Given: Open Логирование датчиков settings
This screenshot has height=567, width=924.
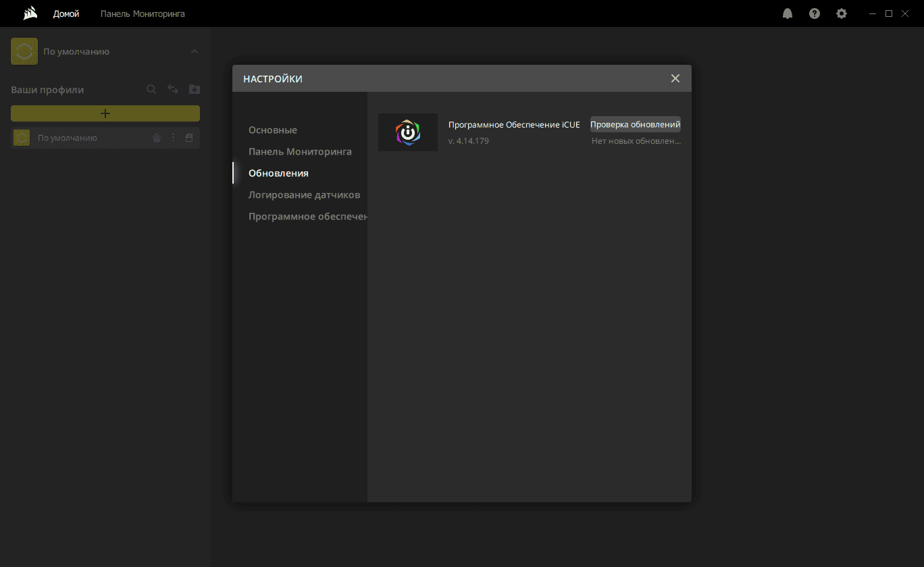Looking at the screenshot, I should click(x=304, y=194).
